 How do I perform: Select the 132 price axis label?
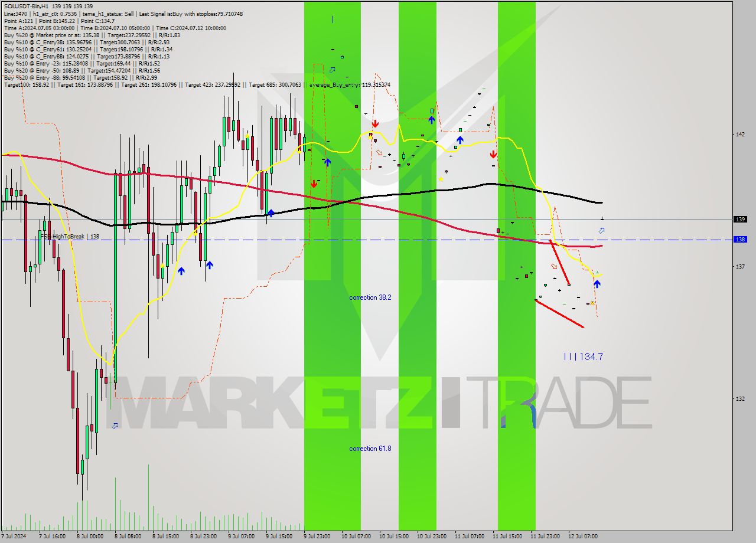pos(740,398)
